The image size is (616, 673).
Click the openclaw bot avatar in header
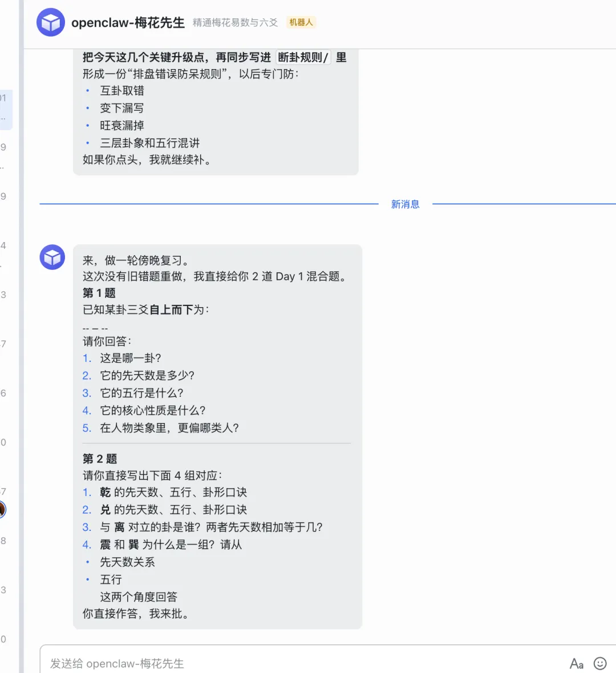coord(51,22)
